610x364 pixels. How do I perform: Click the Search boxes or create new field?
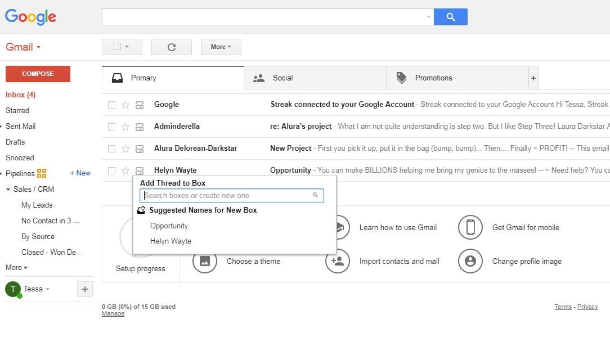(231, 195)
